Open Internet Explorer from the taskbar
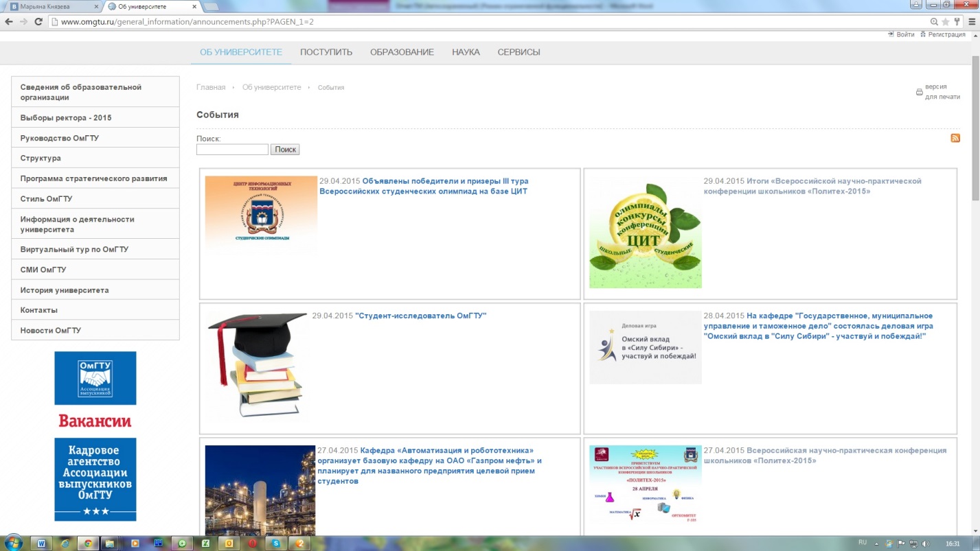Image resolution: width=980 pixels, height=551 pixels. pyautogui.click(x=65, y=543)
